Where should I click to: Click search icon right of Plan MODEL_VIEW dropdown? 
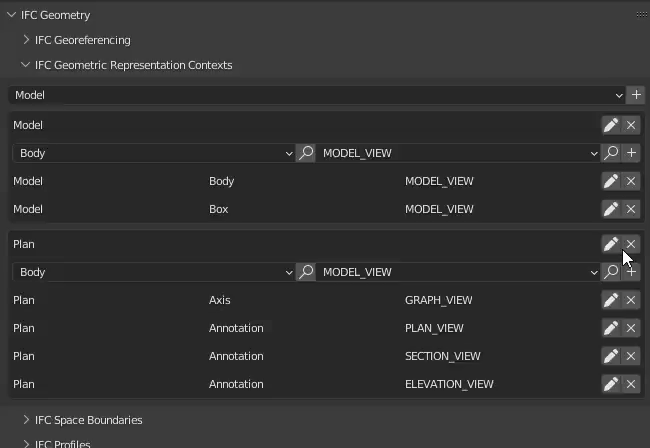pyautogui.click(x=610, y=272)
